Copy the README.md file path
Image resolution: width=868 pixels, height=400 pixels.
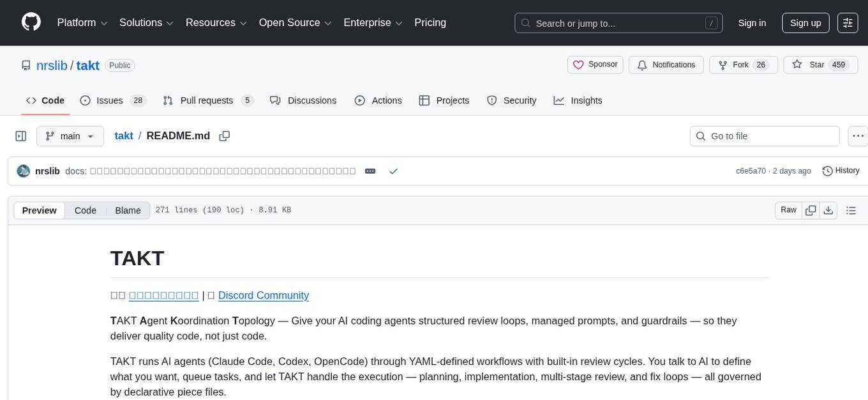(x=224, y=136)
